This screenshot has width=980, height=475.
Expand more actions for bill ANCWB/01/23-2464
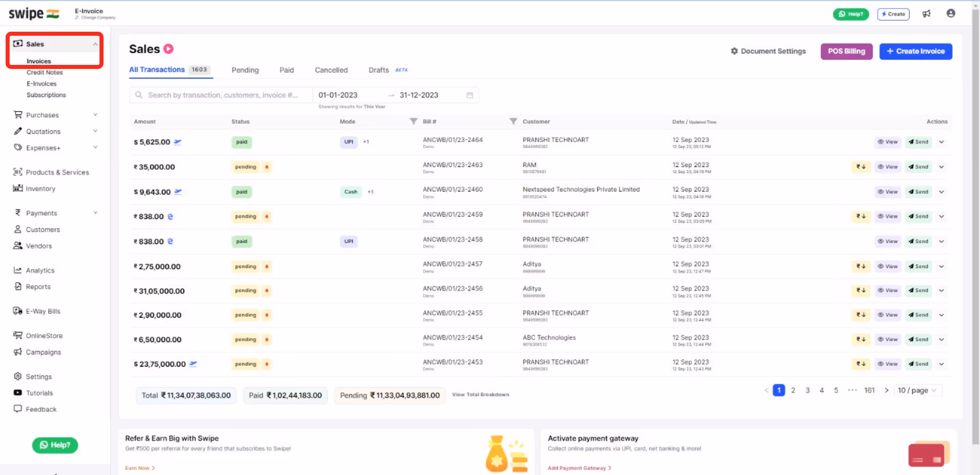click(942, 142)
